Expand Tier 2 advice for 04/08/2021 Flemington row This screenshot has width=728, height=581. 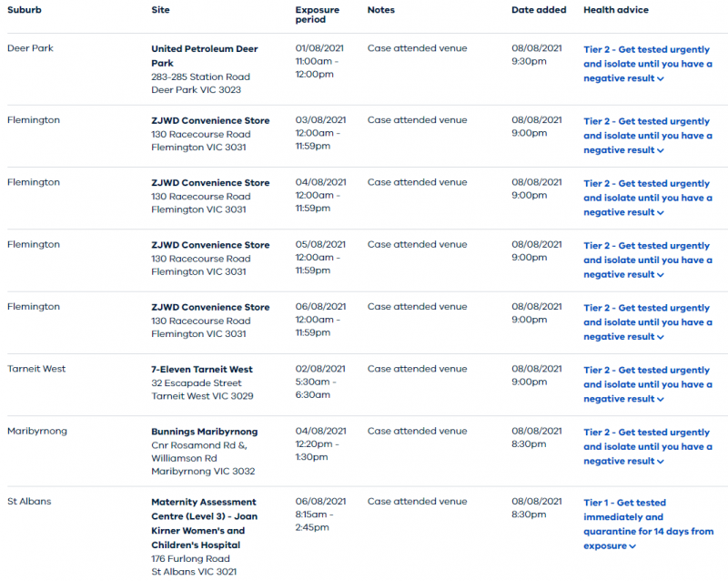pyautogui.click(x=647, y=198)
